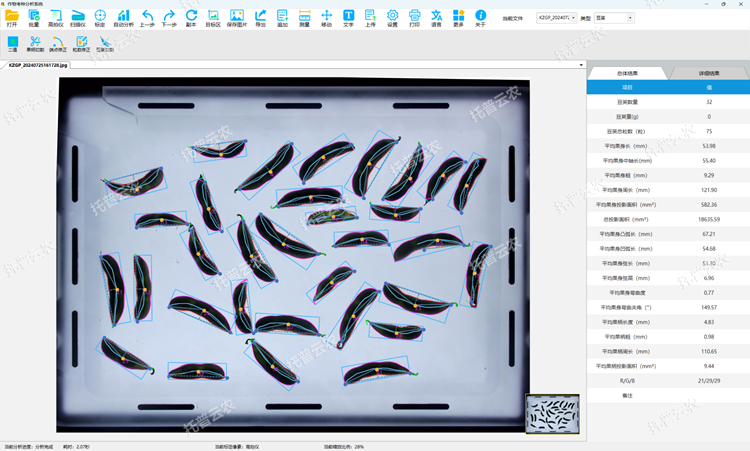Select the 文字 text tool
The image size is (750, 451).
(x=349, y=18)
